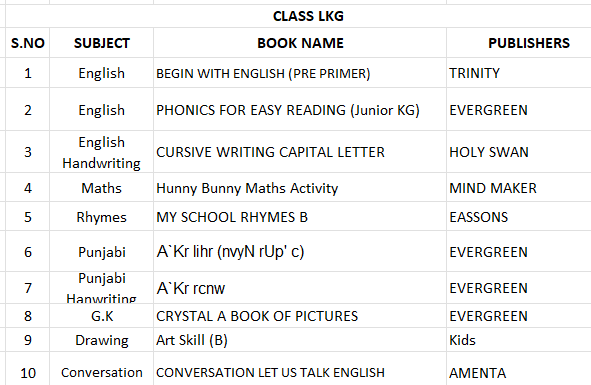Select the SUBJECT header cell
Viewport: 591px width, 385px height.
[101, 43]
